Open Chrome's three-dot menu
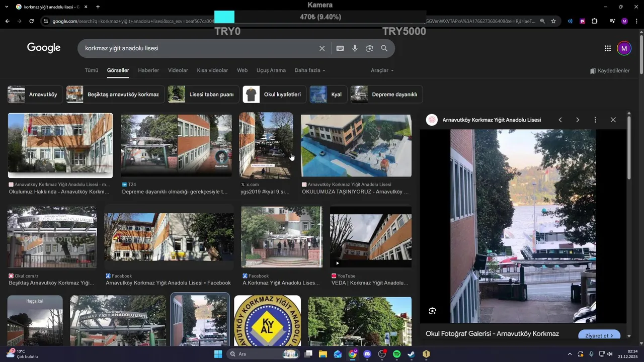This screenshot has height=362, width=644. (636, 21)
